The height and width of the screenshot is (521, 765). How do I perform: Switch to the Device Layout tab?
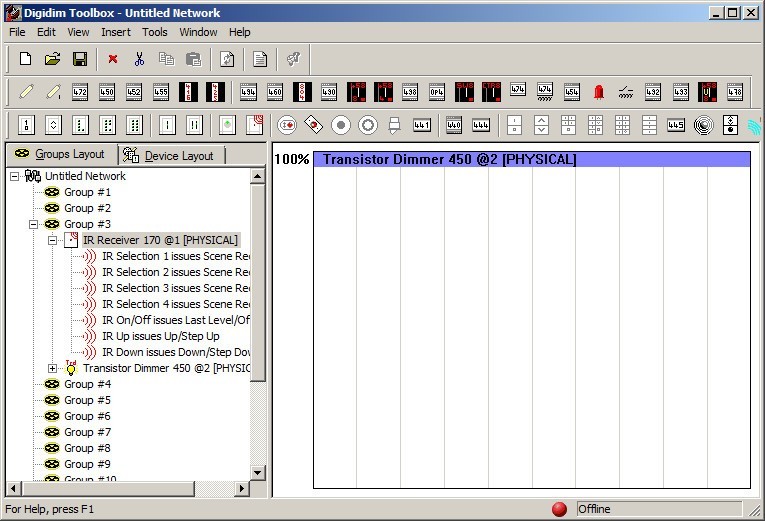click(x=172, y=156)
